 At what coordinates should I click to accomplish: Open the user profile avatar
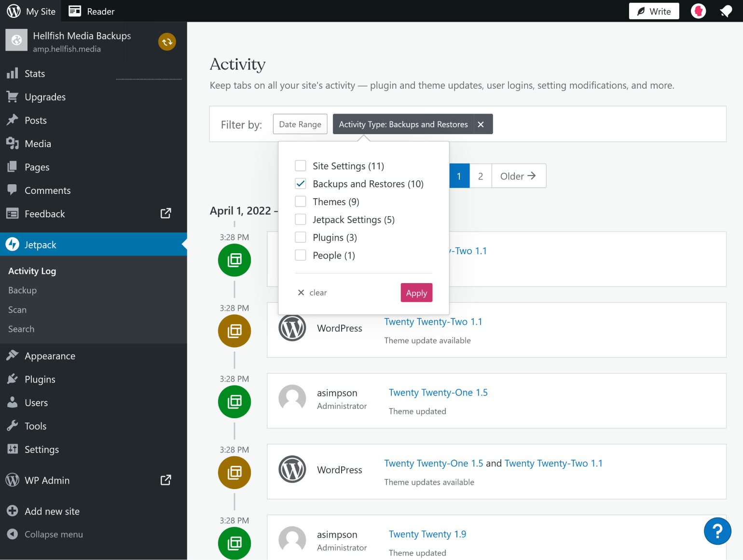click(698, 11)
